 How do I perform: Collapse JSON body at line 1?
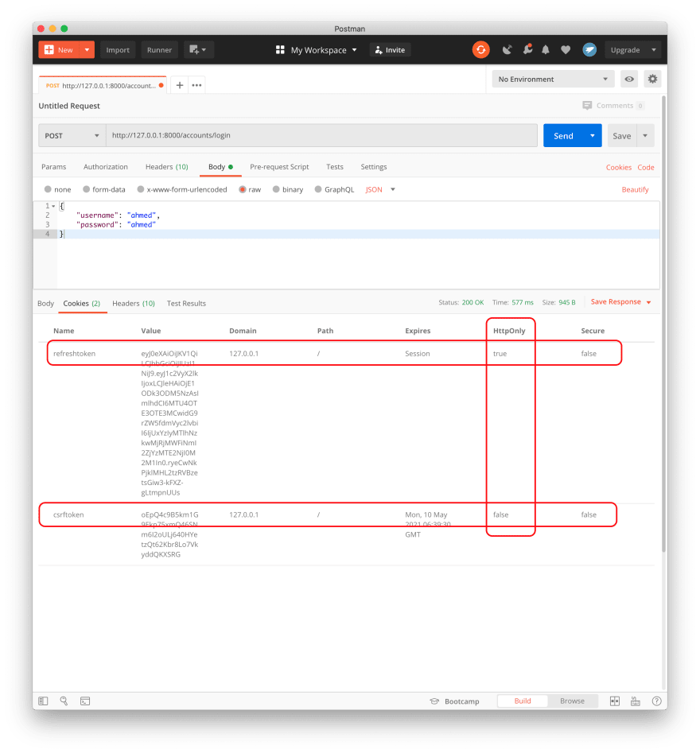(53, 206)
